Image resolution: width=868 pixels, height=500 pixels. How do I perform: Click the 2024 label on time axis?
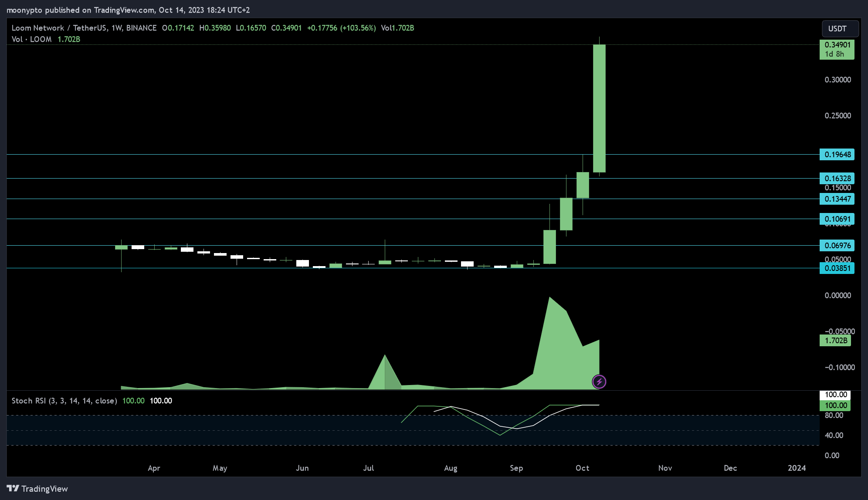[797, 468]
